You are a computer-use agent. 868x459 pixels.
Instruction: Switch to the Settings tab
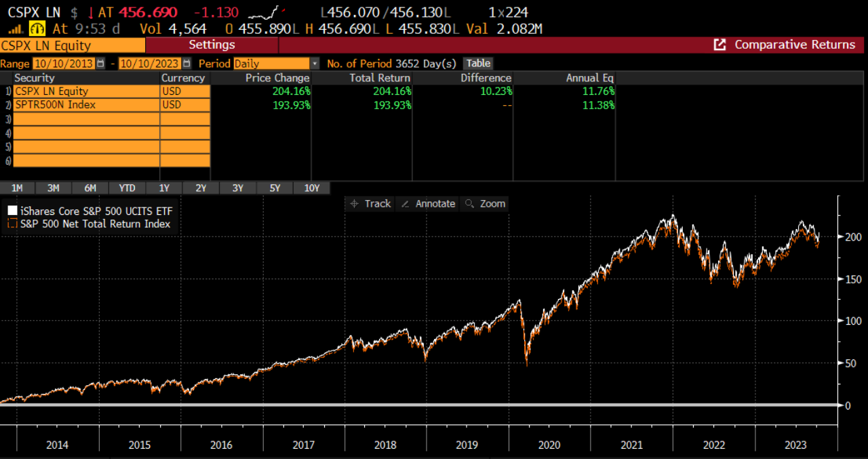(212, 45)
